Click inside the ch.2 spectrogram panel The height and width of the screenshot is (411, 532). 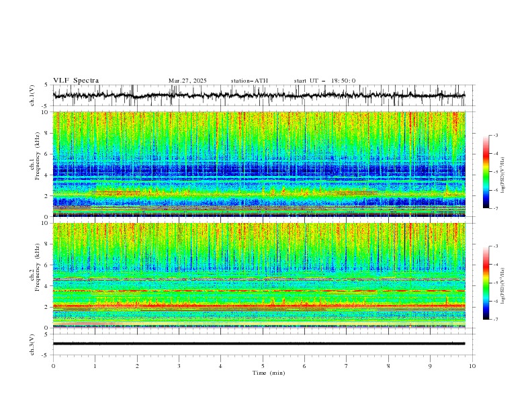(x=259, y=275)
